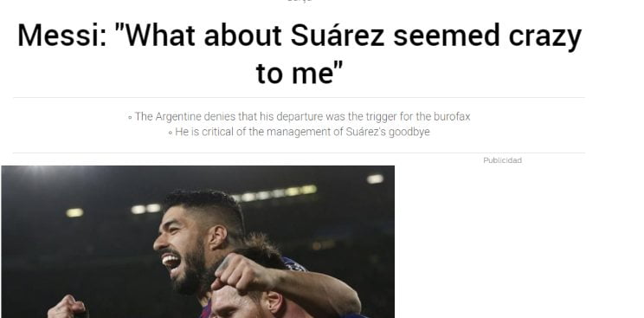Click the divider line under the headline
This screenshot has height=318, width=644.
tap(299, 98)
